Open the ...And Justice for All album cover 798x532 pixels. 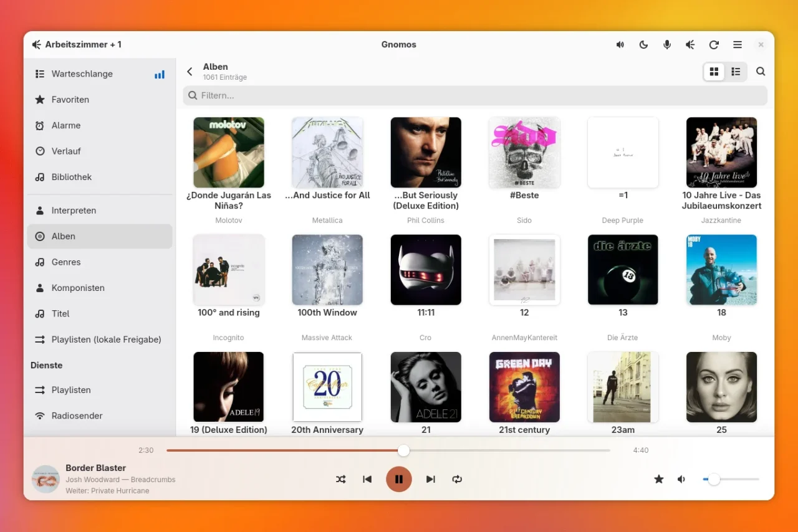click(327, 153)
